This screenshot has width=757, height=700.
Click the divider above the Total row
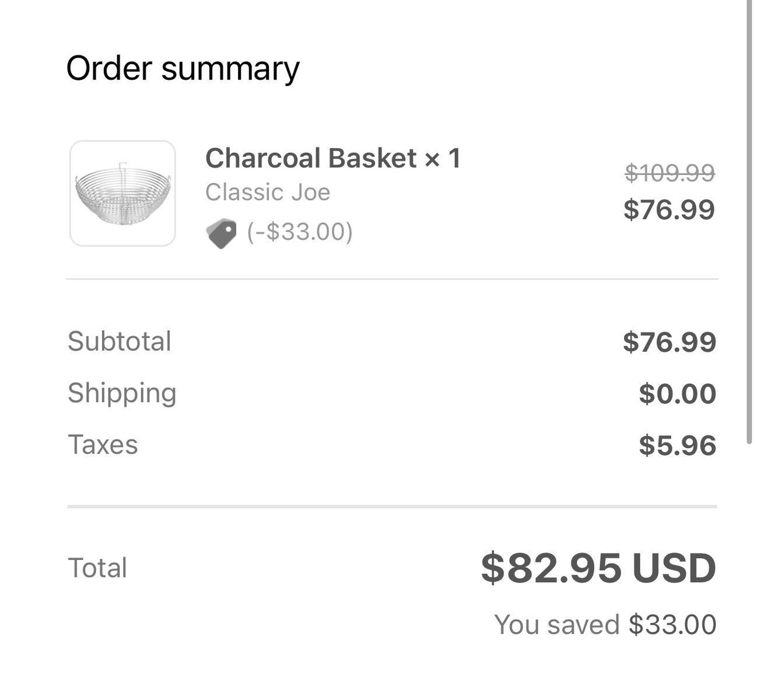(x=391, y=506)
